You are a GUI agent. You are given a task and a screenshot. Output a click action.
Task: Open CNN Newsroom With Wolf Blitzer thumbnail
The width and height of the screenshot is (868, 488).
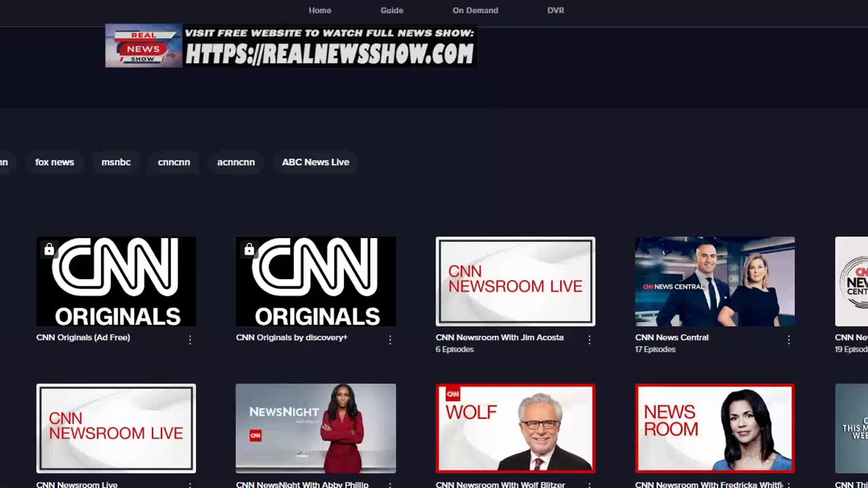(515, 428)
